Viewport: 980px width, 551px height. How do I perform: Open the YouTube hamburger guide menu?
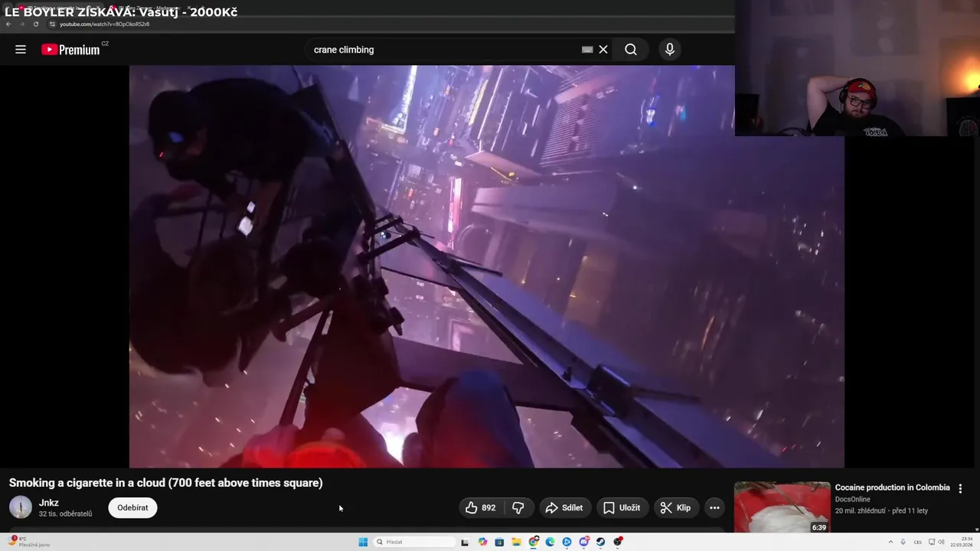(x=21, y=50)
